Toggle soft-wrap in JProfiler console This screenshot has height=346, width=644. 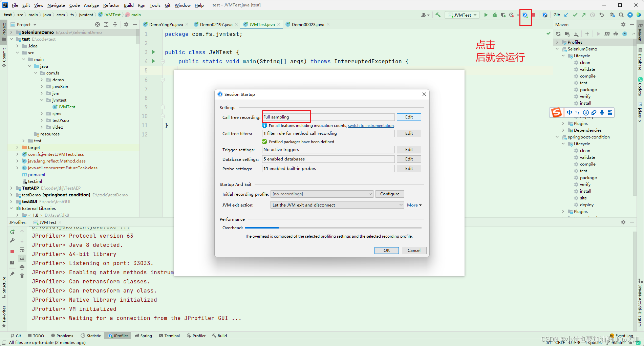pos(22,250)
